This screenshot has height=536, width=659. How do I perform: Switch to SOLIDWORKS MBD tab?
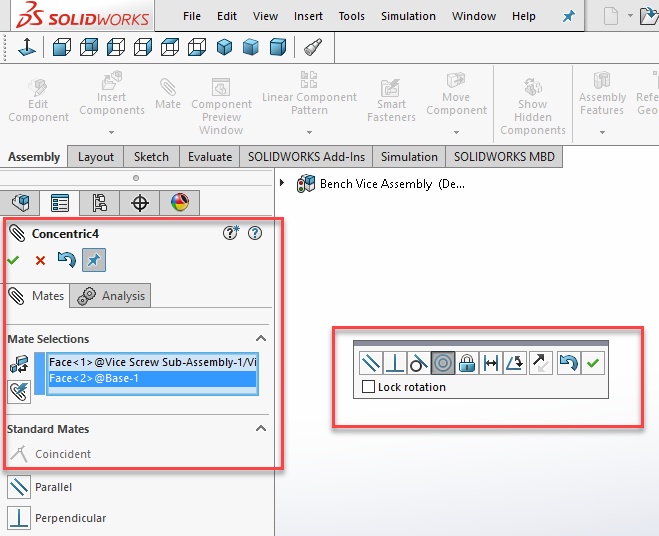click(504, 157)
